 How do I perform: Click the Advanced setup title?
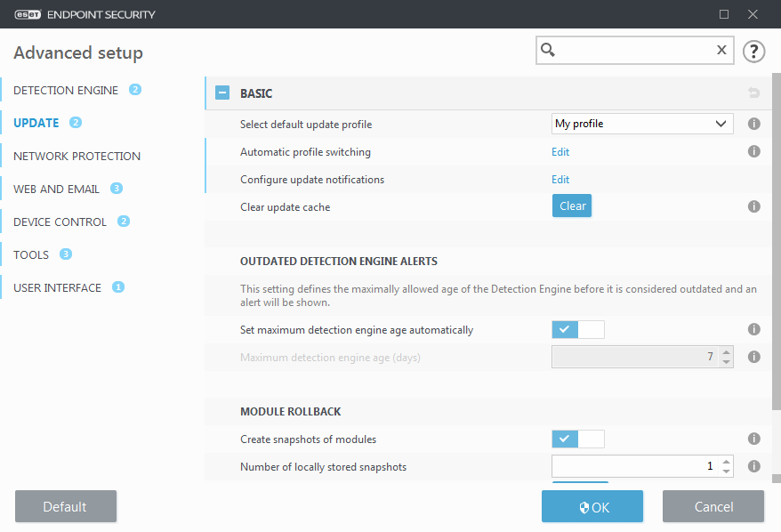pos(78,52)
